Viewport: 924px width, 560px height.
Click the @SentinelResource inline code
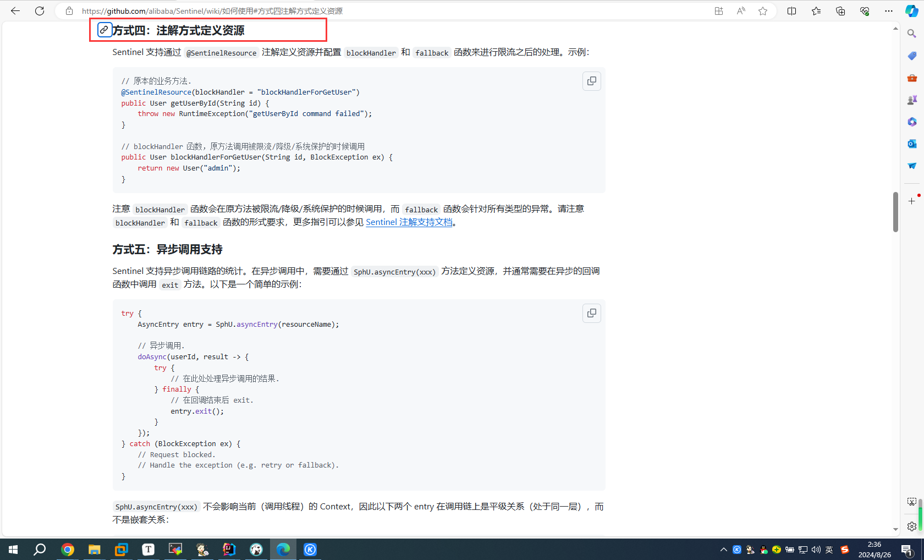click(221, 53)
